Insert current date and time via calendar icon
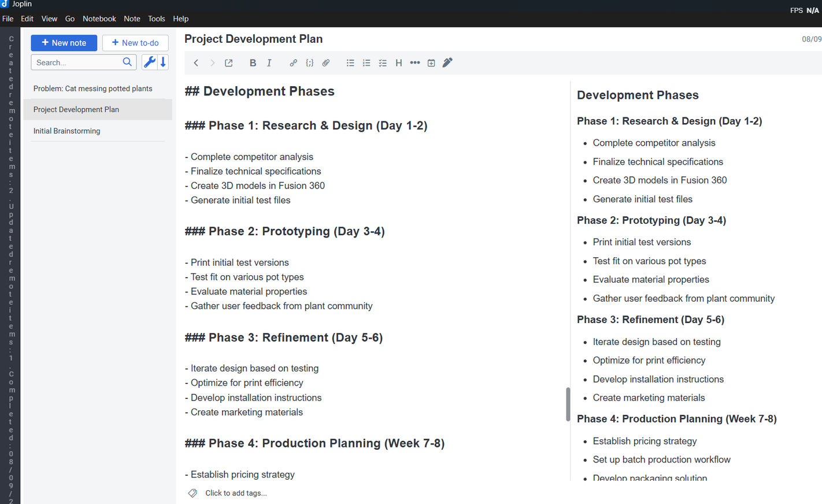This screenshot has height=504, width=822. click(x=431, y=63)
